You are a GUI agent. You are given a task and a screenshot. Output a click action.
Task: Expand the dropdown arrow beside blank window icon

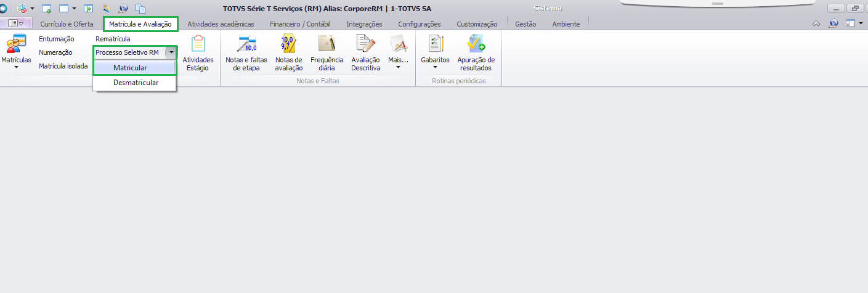[74, 9]
